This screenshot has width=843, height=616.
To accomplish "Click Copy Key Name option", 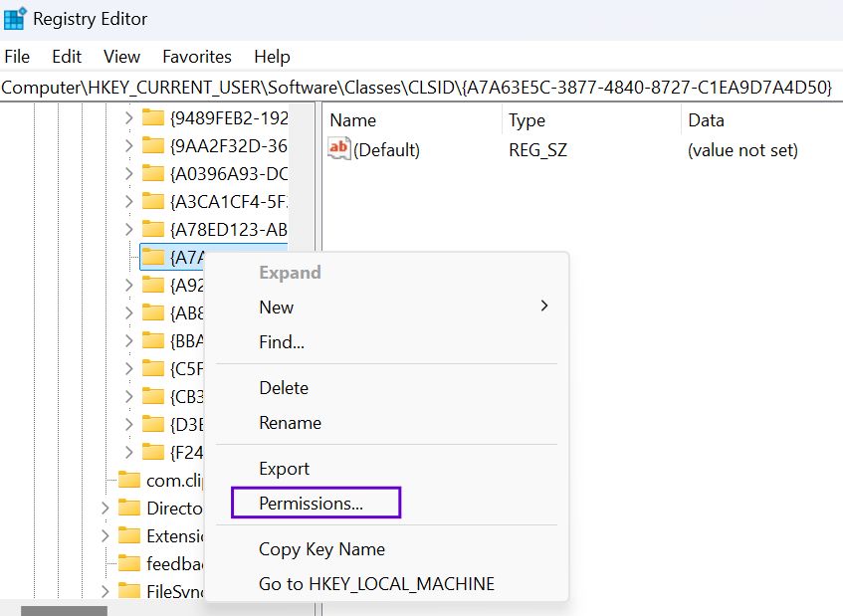I will (321, 549).
